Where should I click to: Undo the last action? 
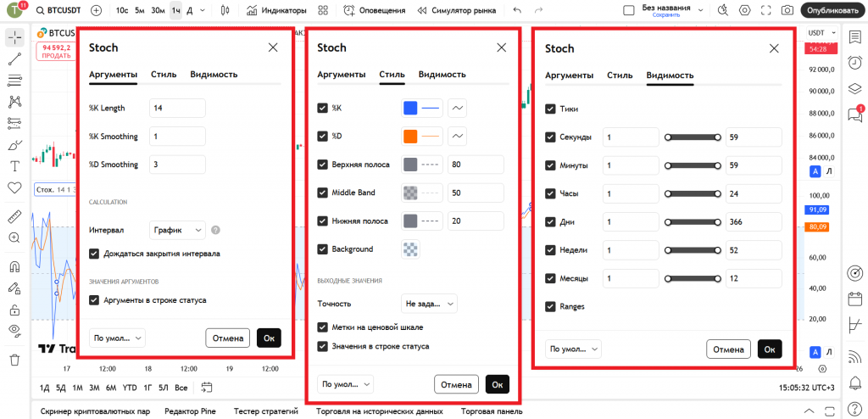(x=517, y=10)
